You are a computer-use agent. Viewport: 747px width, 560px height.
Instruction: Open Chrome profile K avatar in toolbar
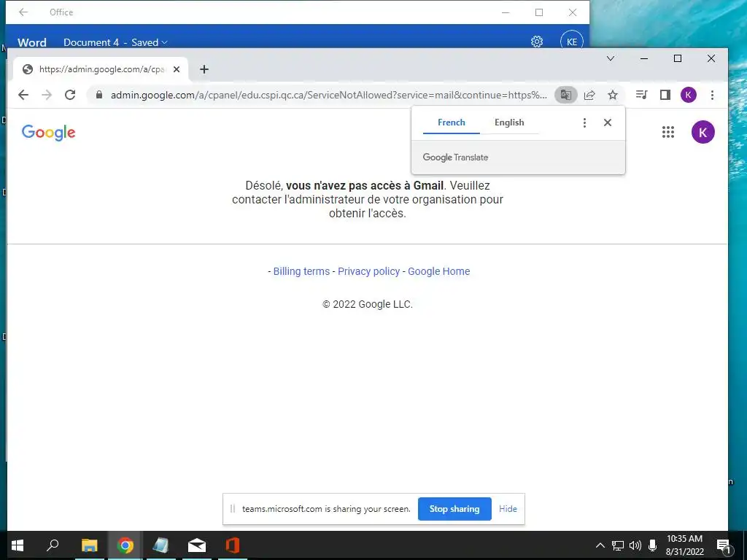[x=688, y=95]
